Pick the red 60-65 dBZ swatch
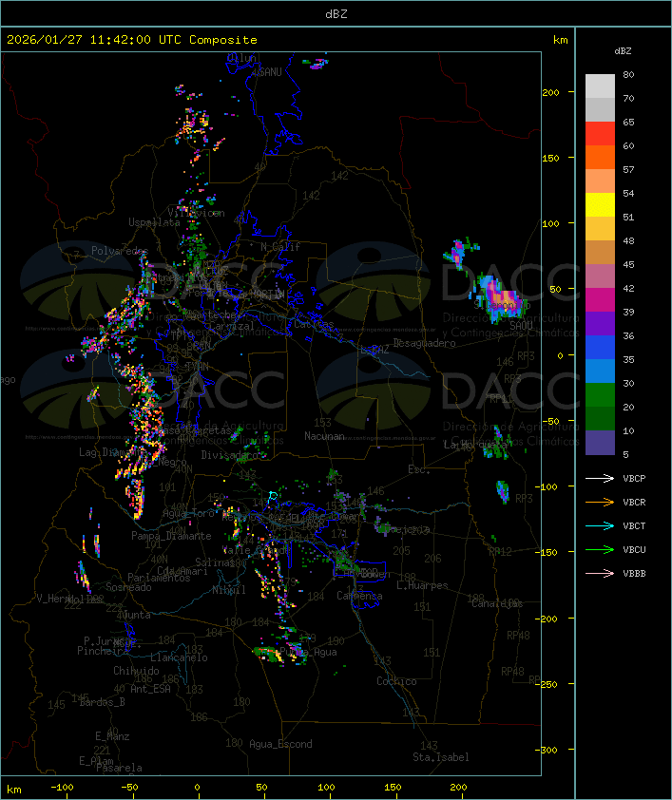 point(600,134)
